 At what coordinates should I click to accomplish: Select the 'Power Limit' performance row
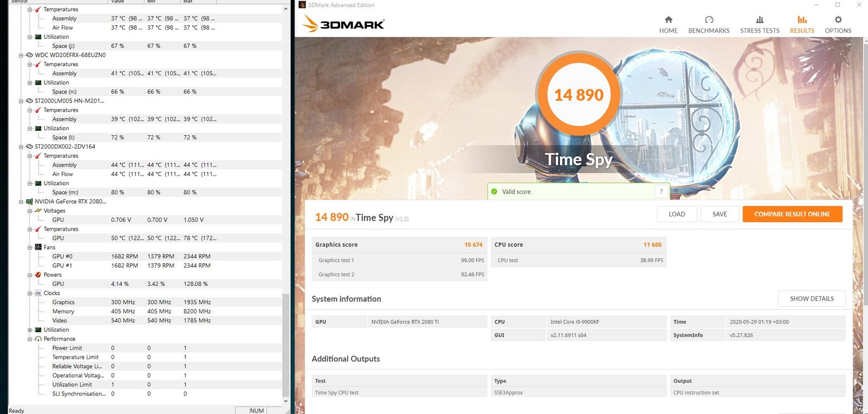click(x=145, y=348)
